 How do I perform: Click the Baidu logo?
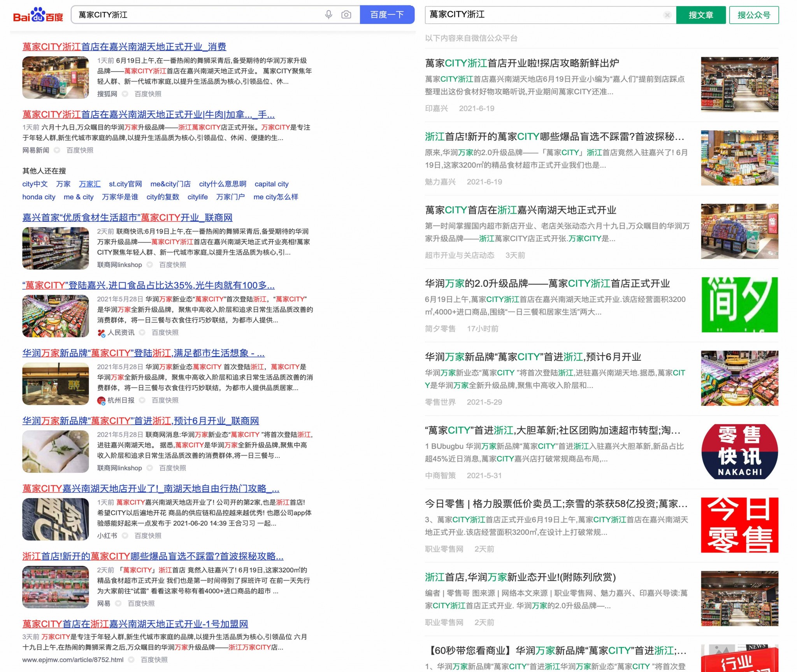click(38, 15)
